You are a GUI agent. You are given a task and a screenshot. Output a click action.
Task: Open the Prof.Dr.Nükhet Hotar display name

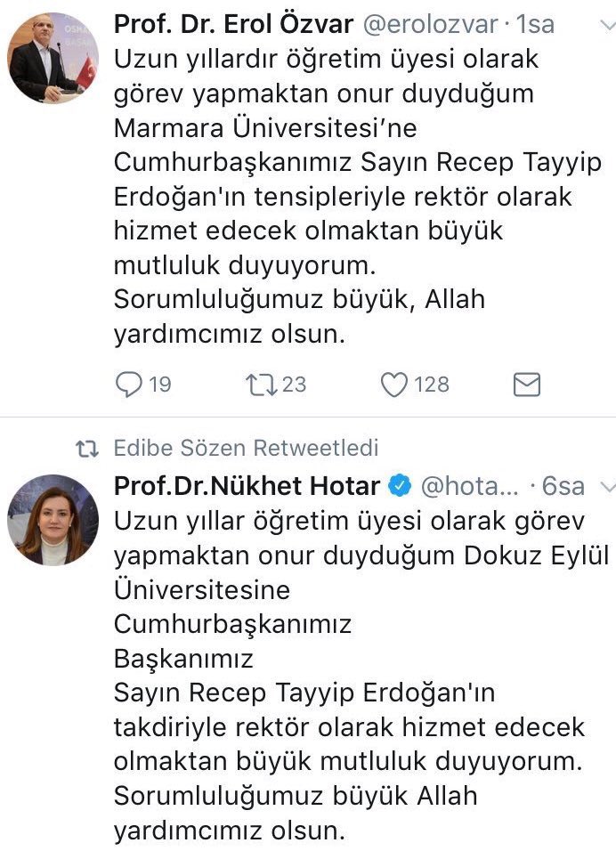coord(247,486)
